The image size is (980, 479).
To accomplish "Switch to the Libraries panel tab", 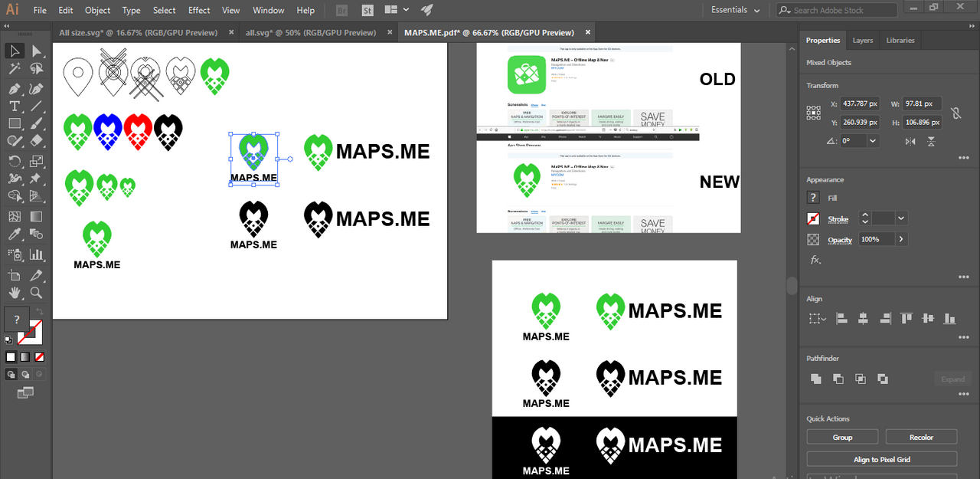I will pos(900,40).
